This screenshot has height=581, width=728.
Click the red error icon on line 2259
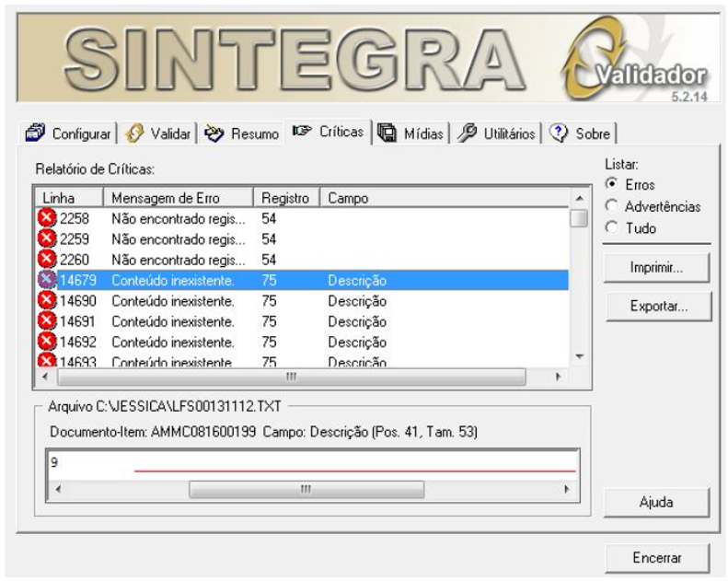click(x=47, y=238)
